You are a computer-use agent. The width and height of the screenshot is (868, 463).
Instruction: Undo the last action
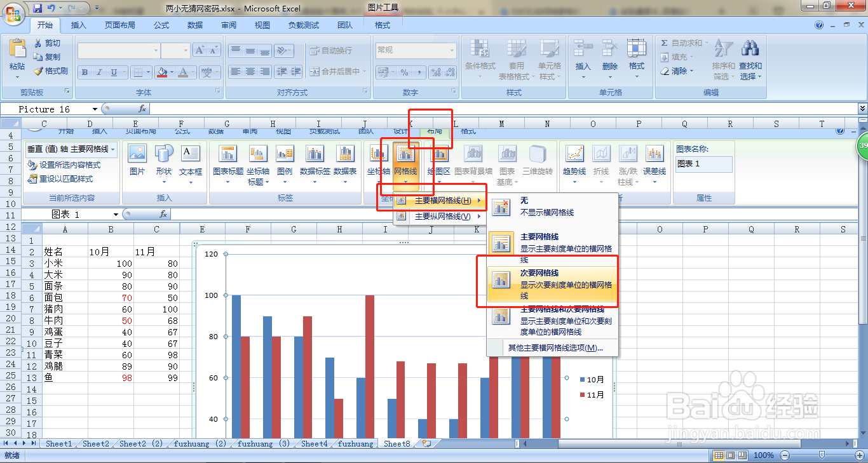point(51,8)
